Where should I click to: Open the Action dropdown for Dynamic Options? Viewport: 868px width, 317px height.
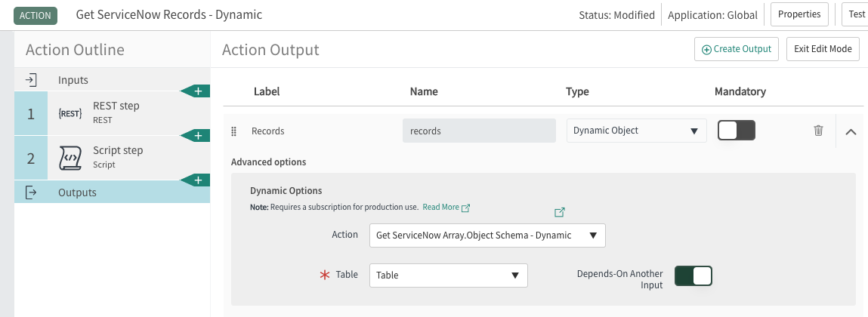click(487, 235)
